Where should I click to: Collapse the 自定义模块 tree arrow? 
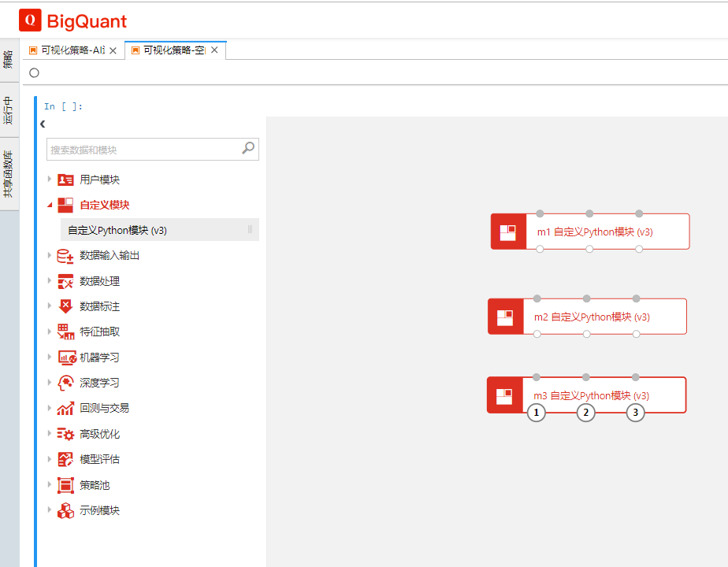50,205
